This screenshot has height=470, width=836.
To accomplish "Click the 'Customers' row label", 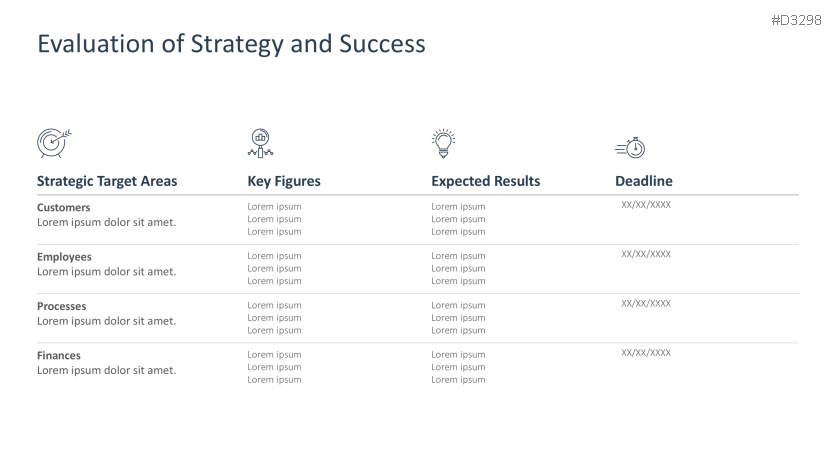I will (x=64, y=208).
